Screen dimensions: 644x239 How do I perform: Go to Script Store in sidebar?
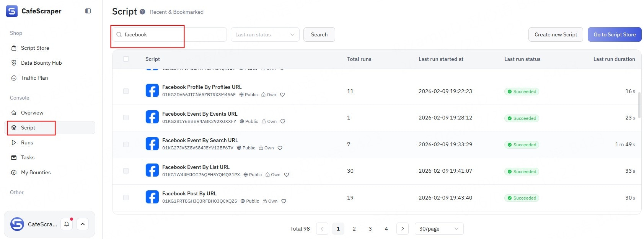tap(35, 48)
